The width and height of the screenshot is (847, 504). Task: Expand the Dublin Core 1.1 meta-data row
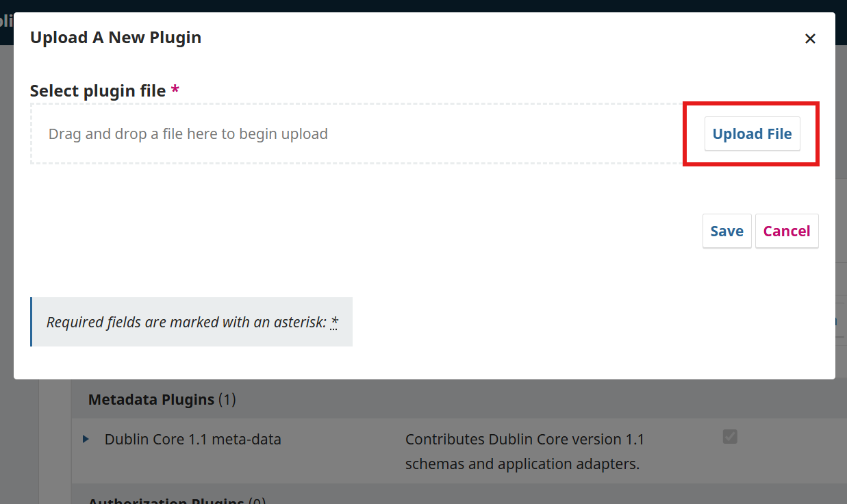tap(86, 440)
